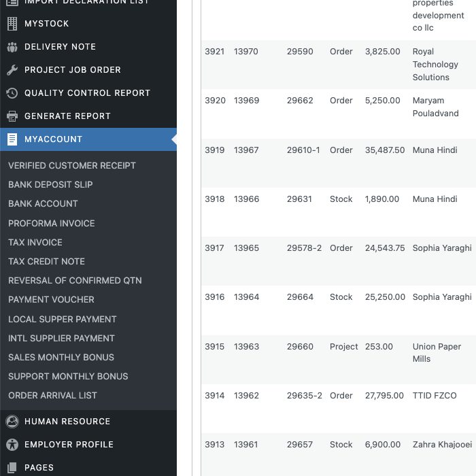The image size is (476, 476).
Task: Go to Tax Invoice section
Action: point(35,242)
